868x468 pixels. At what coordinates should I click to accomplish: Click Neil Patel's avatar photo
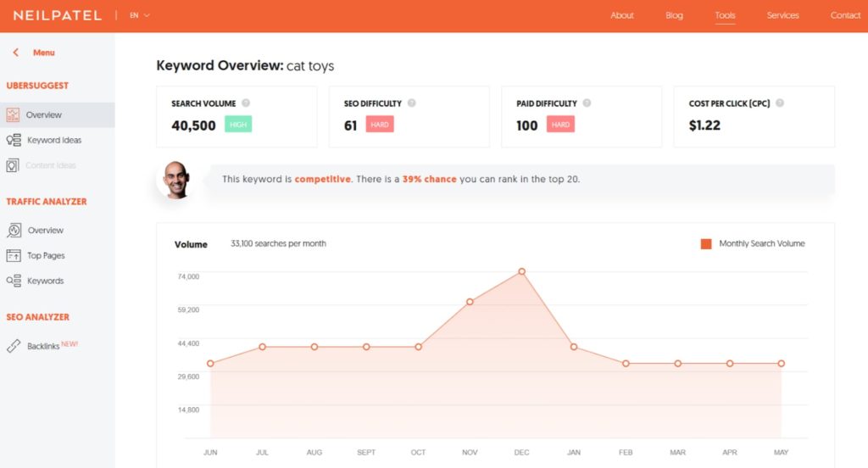(x=176, y=180)
